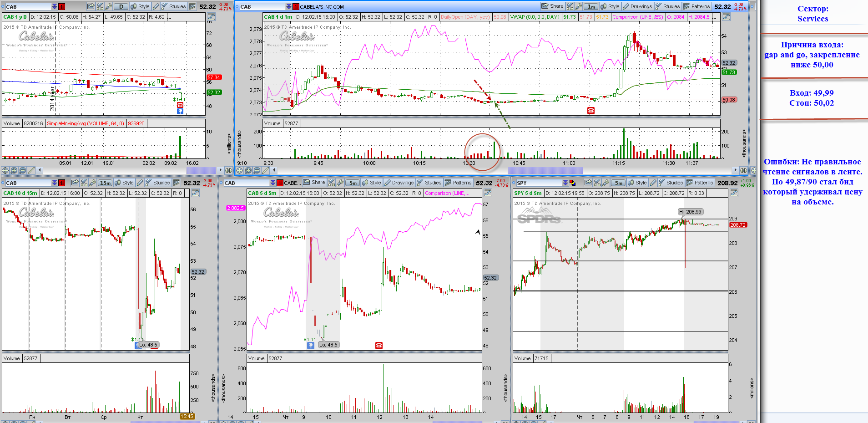Toggle drawing-set icon right of daily chart header
Viewport: 868px width, 423px height.
coord(211,17)
